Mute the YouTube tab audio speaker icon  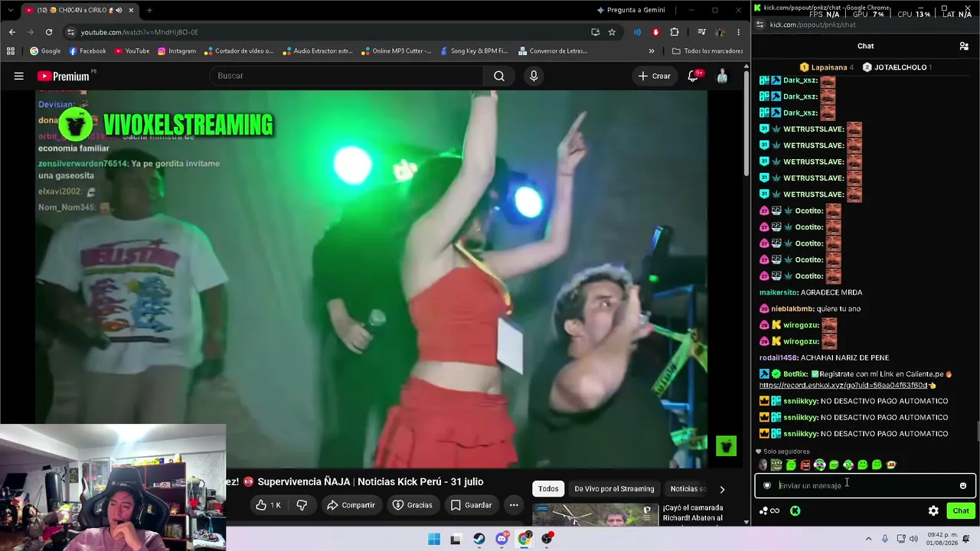(x=119, y=10)
